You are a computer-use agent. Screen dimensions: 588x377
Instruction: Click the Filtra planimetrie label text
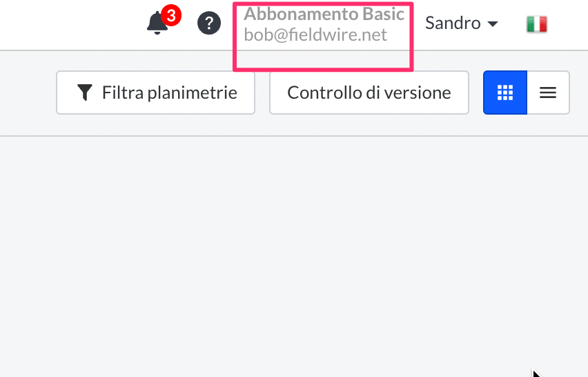(170, 93)
